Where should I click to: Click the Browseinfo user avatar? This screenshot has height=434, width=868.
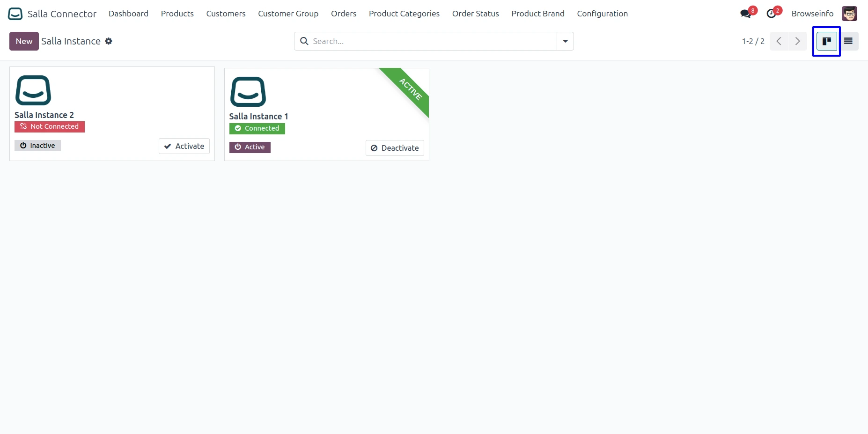(849, 14)
